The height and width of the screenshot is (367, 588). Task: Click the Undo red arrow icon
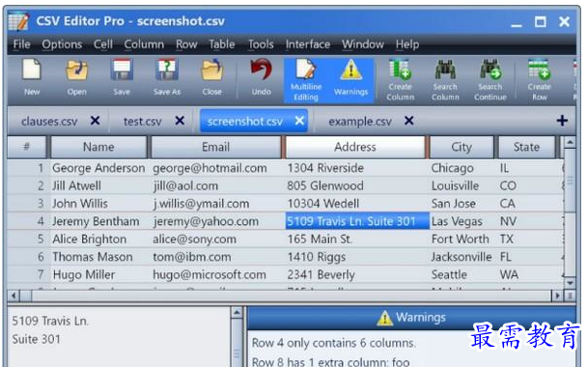261,77
